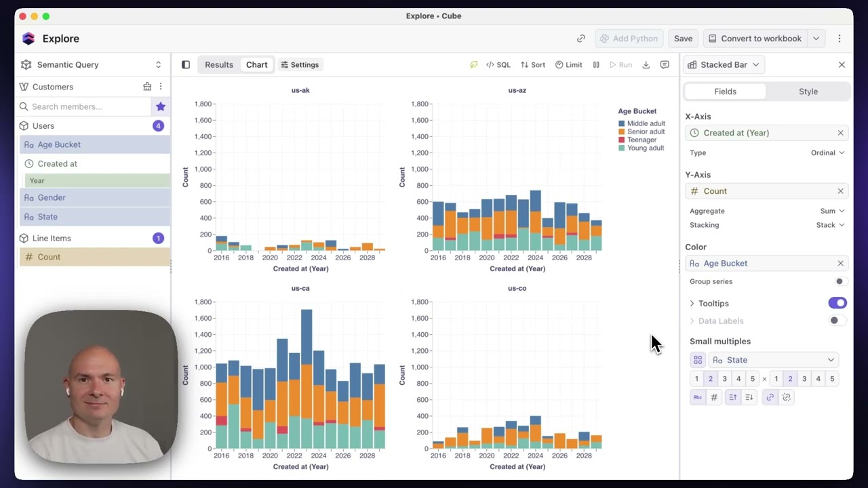Switch to the Results tab

coord(219,65)
